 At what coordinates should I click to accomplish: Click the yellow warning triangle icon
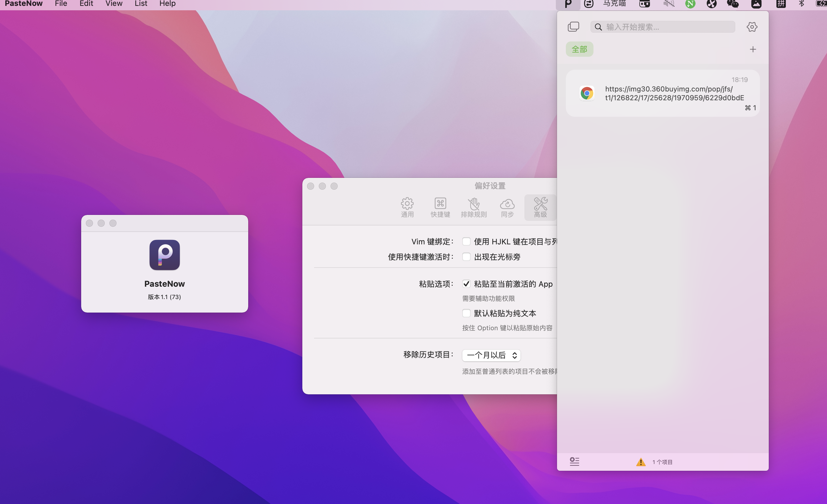[x=641, y=462]
